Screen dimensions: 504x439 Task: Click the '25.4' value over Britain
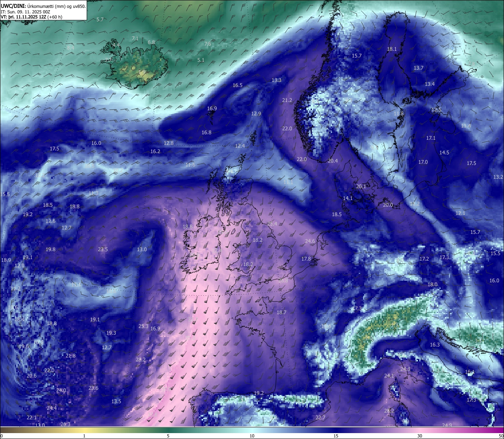point(272,224)
